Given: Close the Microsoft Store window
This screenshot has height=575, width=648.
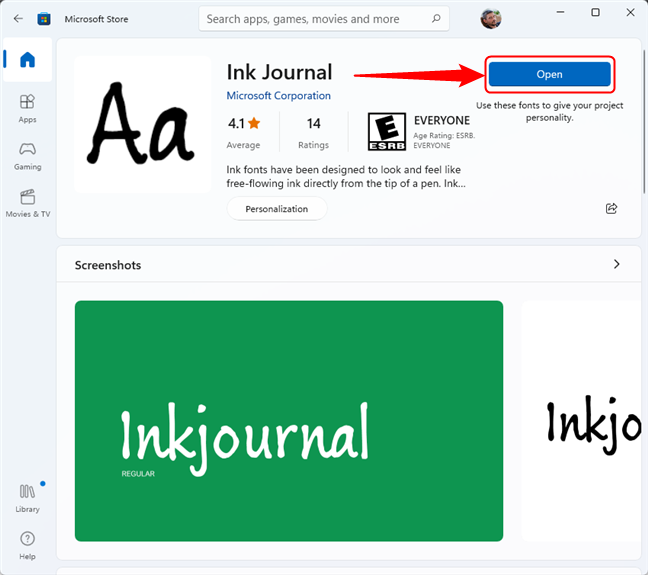Looking at the screenshot, I should 630,12.
